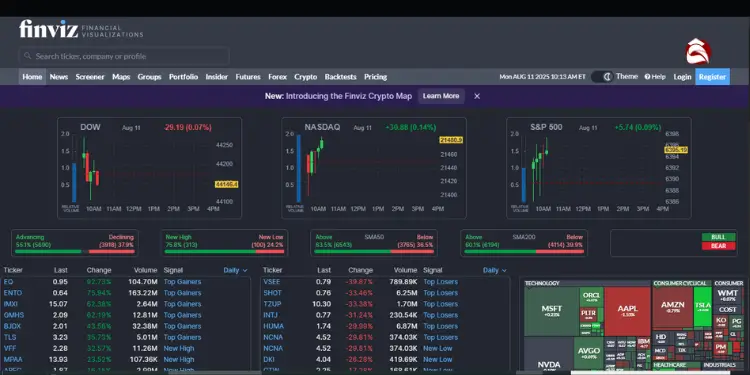Open the SHOT ticker link
750x375 pixels.
[272, 293]
